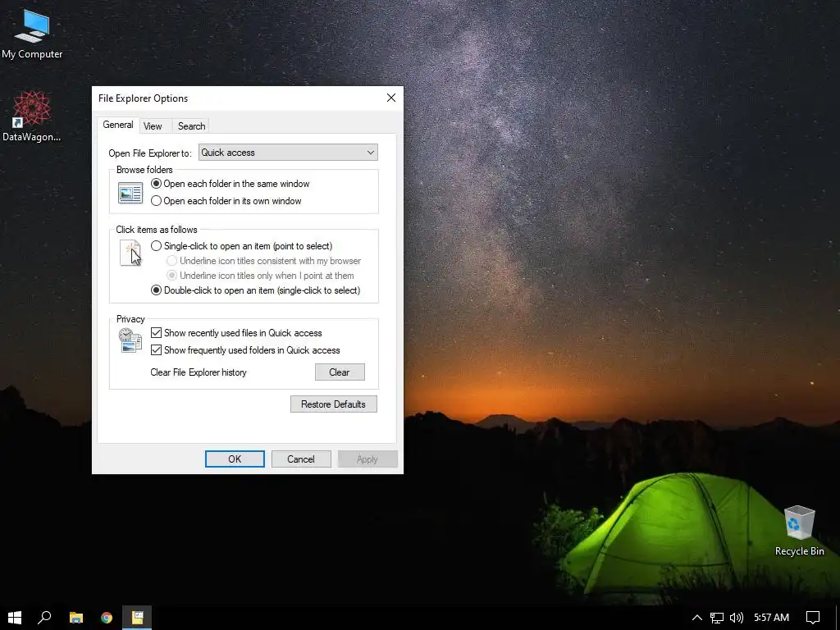This screenshot has width=840, height=630.
Task: Click the Browse folders illustration icon
Action: pyautogui.click(x=130, y=193)
